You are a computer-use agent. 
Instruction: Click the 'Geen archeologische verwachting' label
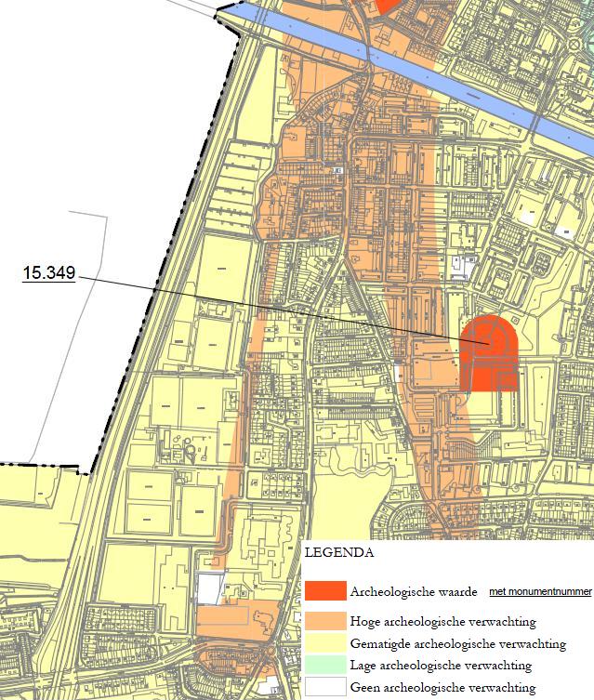pos(442,687)
